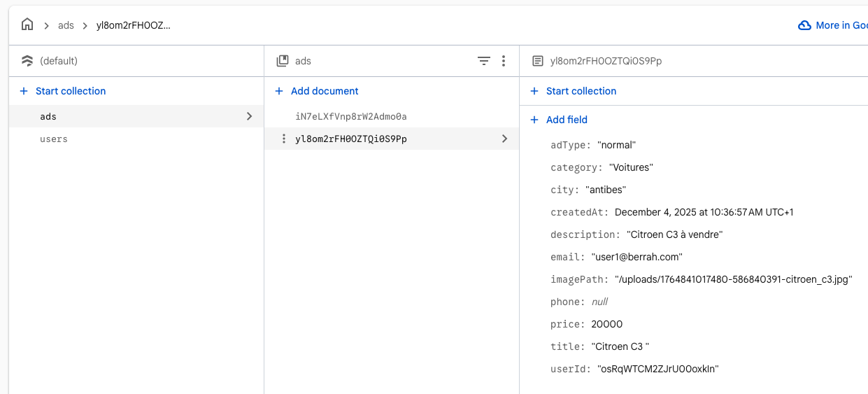The width and height of the screenshot is (868, 394).
Task: Click the (default) database icon
Action: click(x=27, y=61)
